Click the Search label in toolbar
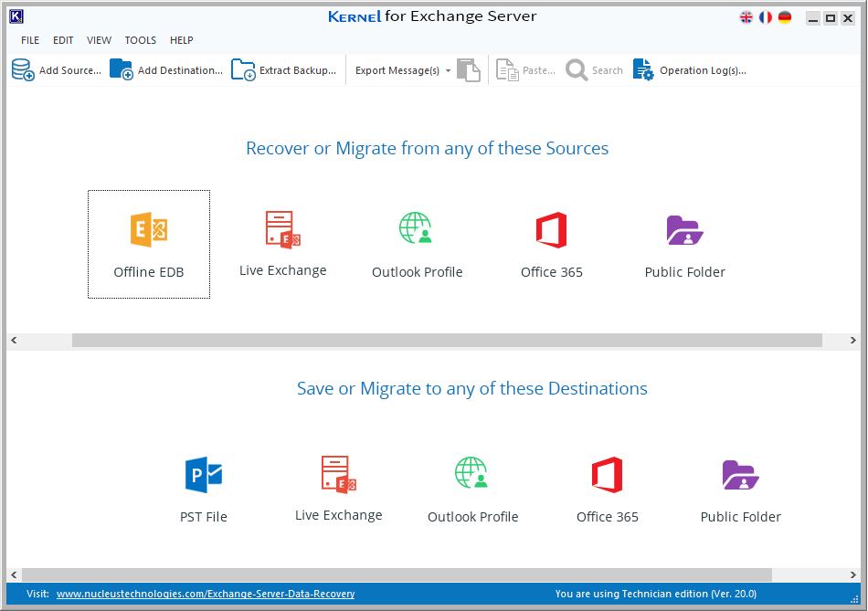 click(608, 70)
